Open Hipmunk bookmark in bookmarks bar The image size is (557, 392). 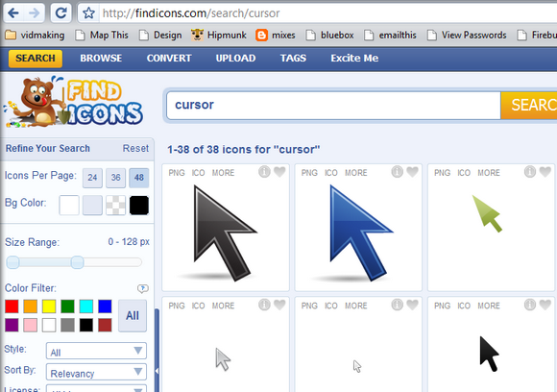(x=218, y=36)
